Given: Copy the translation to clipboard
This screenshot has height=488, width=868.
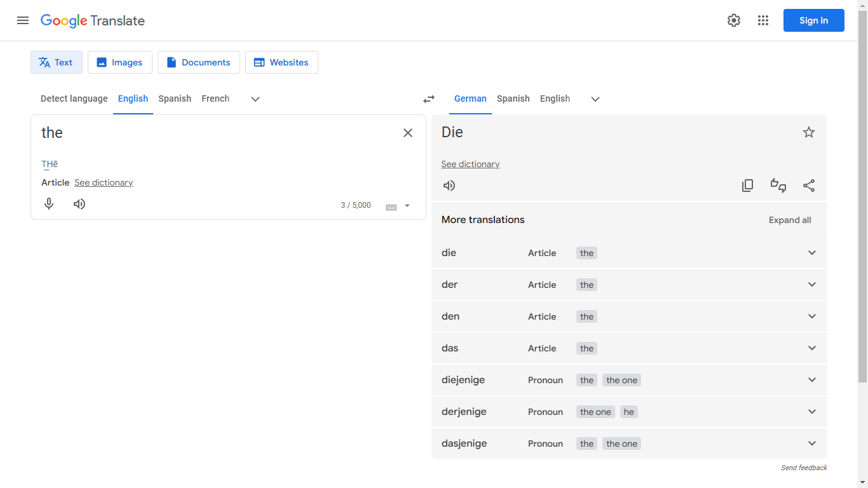Looking at the screenshot, I should coord(748,186).
